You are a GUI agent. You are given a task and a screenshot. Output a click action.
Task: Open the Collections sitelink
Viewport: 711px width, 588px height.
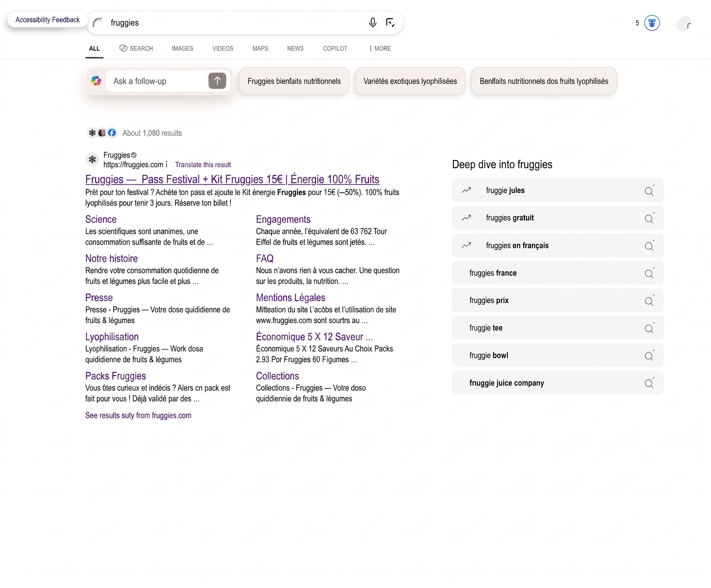277,376
